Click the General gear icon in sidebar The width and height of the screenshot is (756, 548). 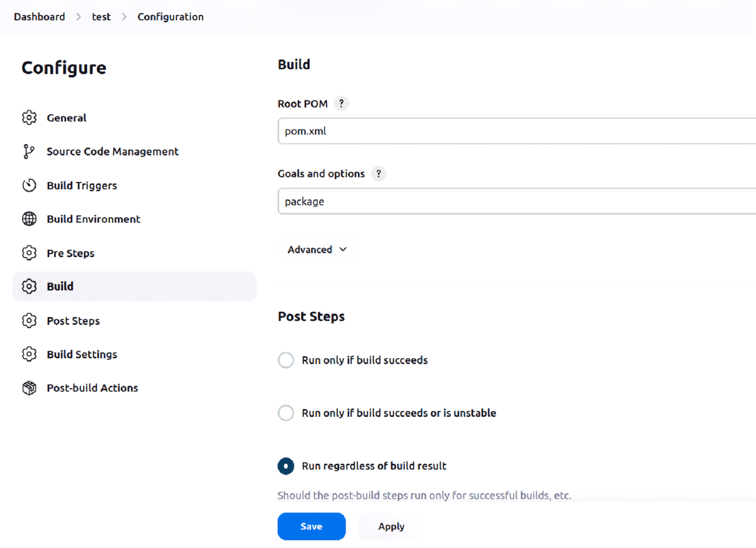[29, 118]
